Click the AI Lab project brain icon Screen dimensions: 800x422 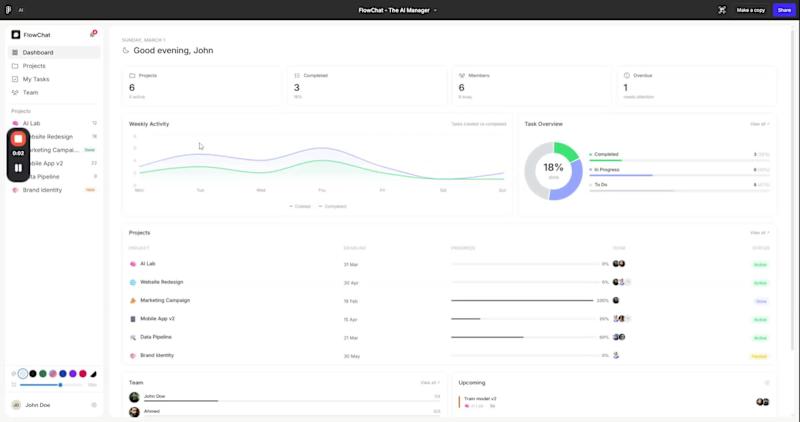click(x=15, y=123)
